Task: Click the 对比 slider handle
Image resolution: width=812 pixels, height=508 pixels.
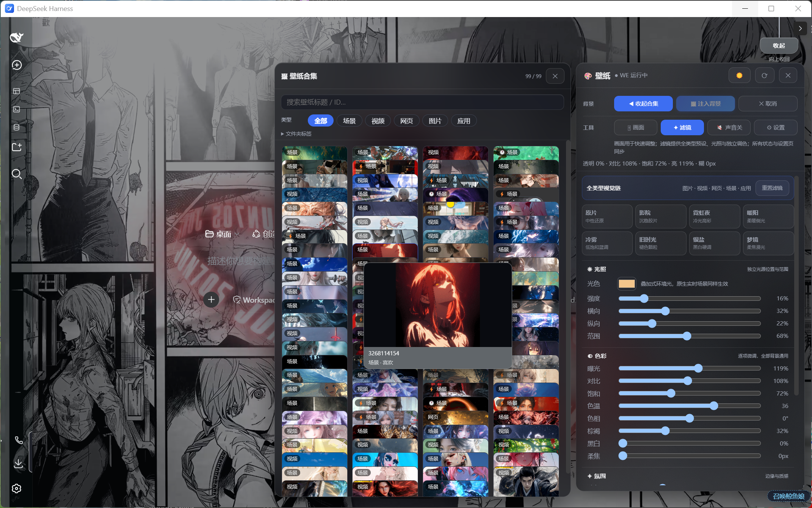Action: click(688, 381)
